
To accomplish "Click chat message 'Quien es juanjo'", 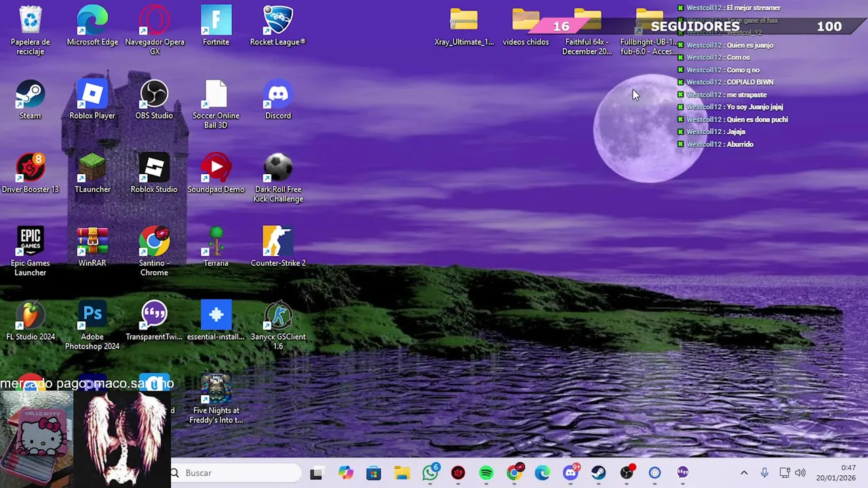I will click(x=750, y=45).
